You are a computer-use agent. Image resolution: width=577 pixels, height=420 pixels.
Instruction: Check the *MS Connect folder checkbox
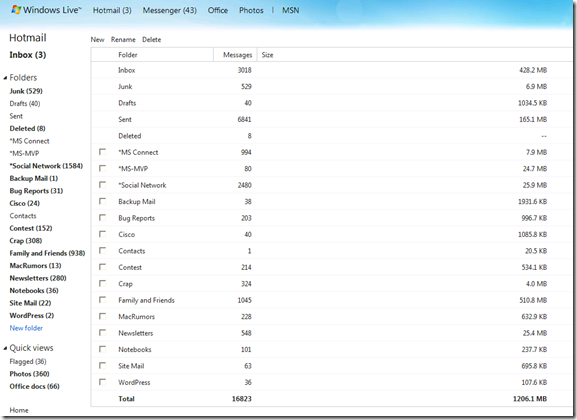[x=102, y=152]
